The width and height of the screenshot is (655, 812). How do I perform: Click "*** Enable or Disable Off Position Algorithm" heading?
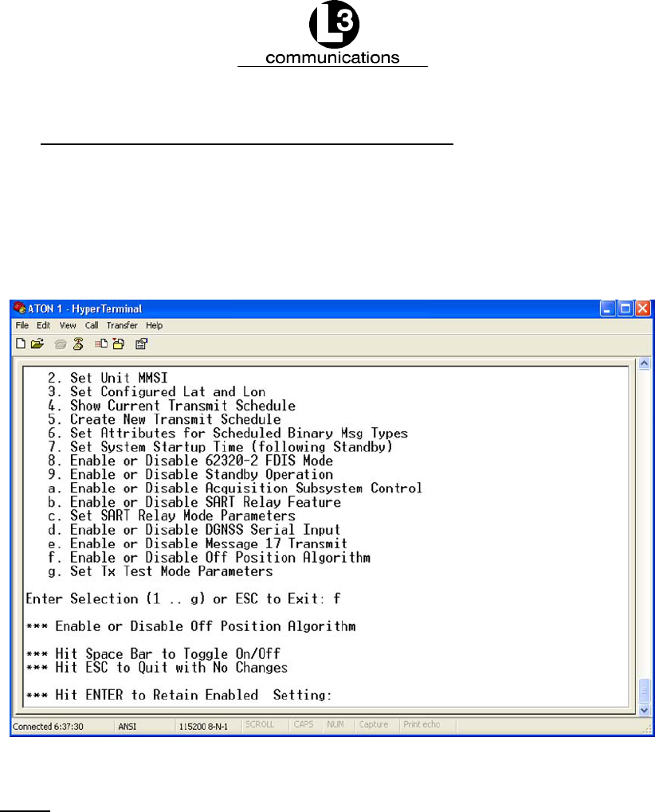[191, 626]
